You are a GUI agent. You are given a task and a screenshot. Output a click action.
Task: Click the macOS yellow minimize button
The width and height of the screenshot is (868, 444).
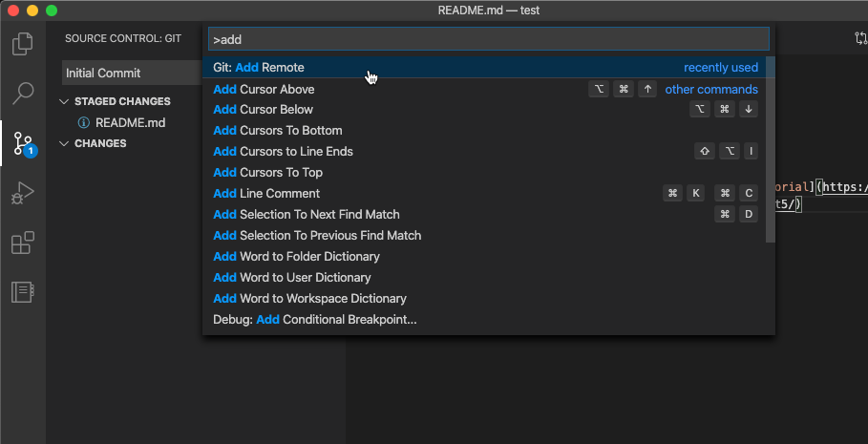point(32,10)
